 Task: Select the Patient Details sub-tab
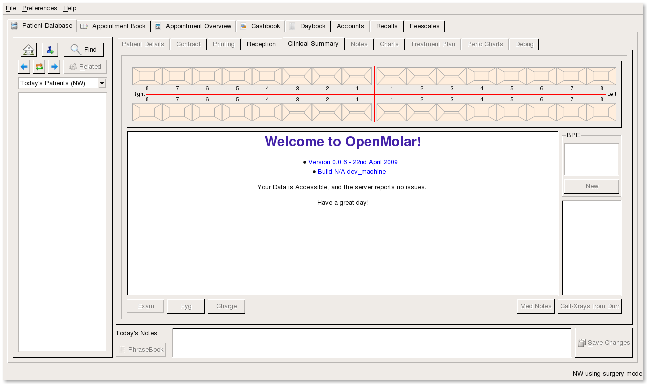point(143,44)
